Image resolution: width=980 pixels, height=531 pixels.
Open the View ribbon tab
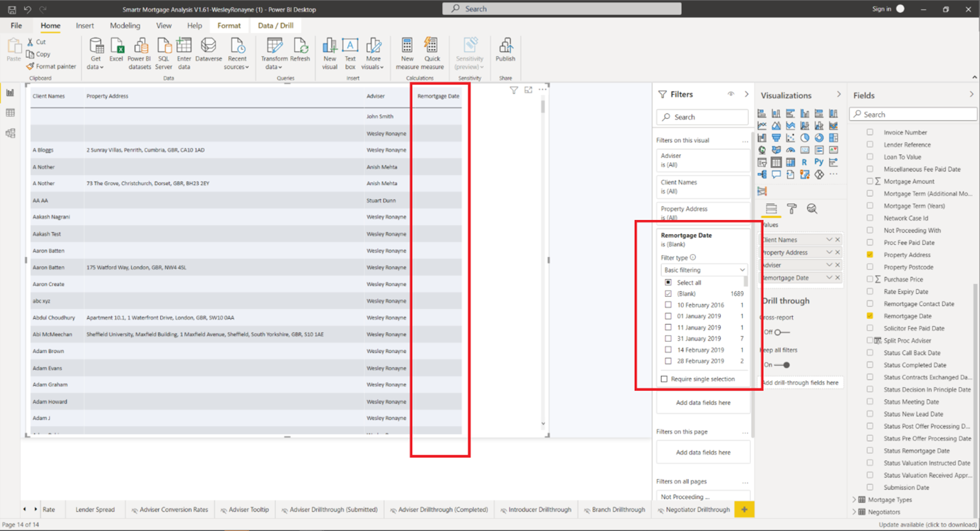[x=164, y=26]
